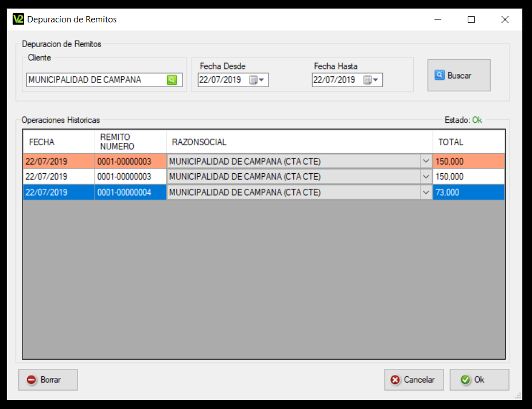Click the RAZONSOCIAL column header

pyautogui.click(x=300, y=142)
